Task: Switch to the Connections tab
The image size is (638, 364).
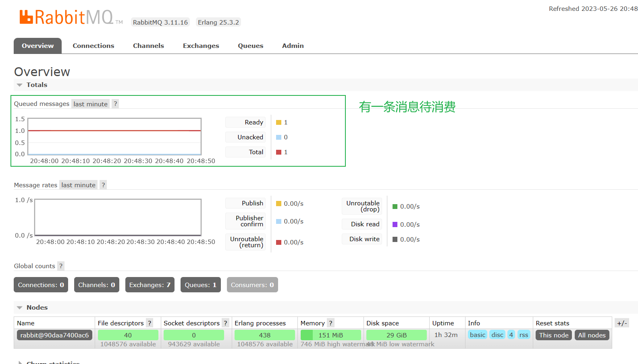Action: point(94,46)
